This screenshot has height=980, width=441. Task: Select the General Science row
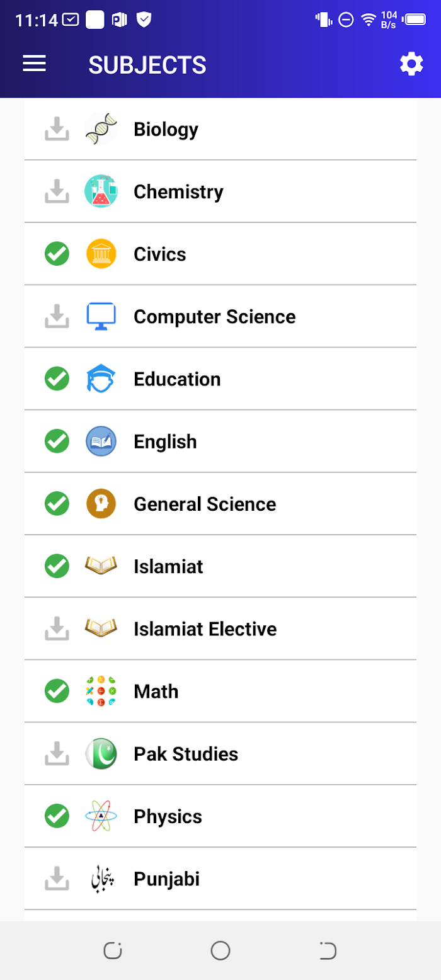coord(220,503)
